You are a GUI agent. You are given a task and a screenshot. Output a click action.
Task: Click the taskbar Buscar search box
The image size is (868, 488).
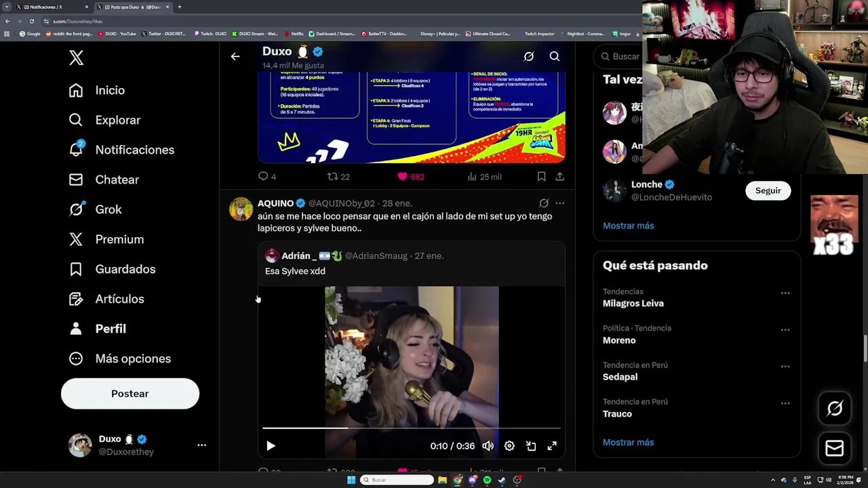click(x=397, y=480)
